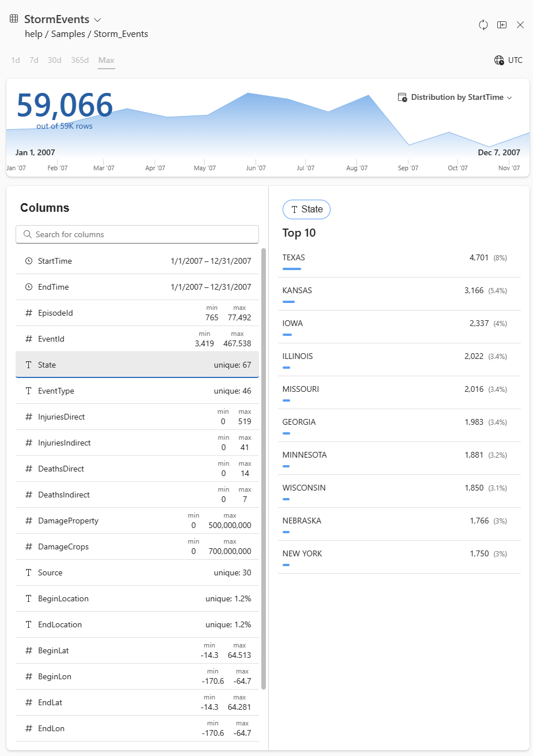Click the UTC timezone globe icon

tap(499, 60)
